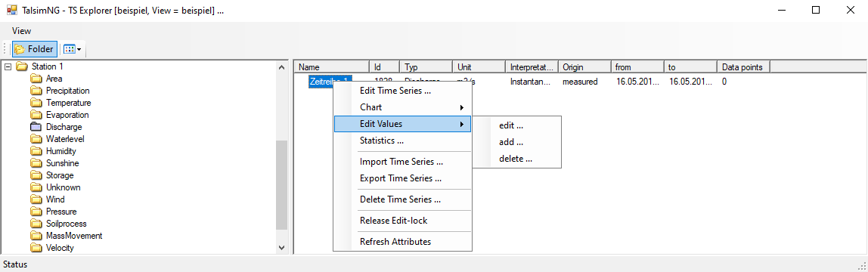Choose 'delete ...' in Edit Values submenu
The width and height of the screenshot is (868, 272).
pos(516,159)
